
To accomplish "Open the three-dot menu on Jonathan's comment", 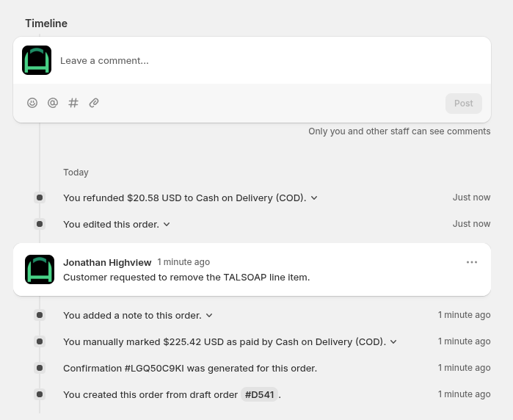I will [472, 262].
